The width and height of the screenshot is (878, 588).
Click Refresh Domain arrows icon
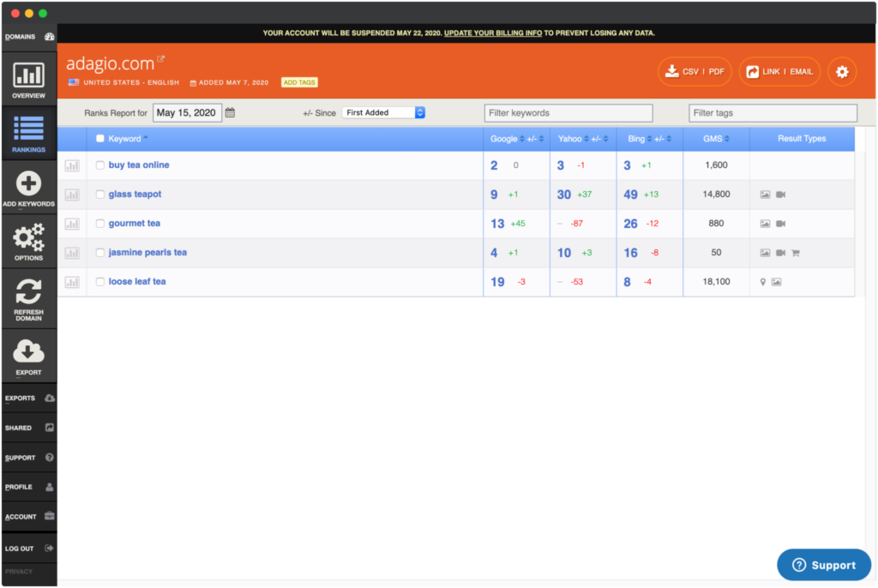point(28,291)
